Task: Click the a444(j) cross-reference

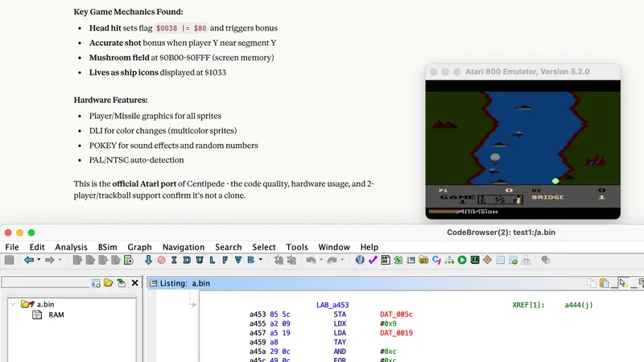Action: click(x=579, y=305)
